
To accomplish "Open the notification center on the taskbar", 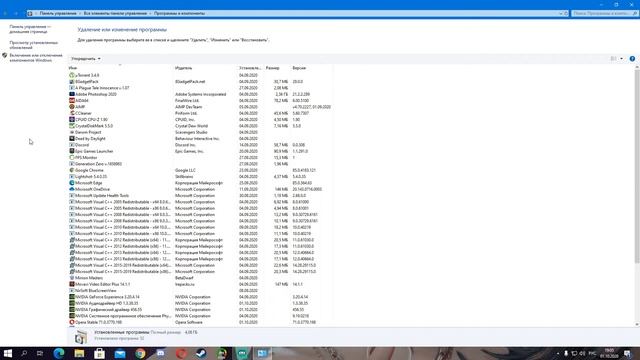I will coord(627,353).
